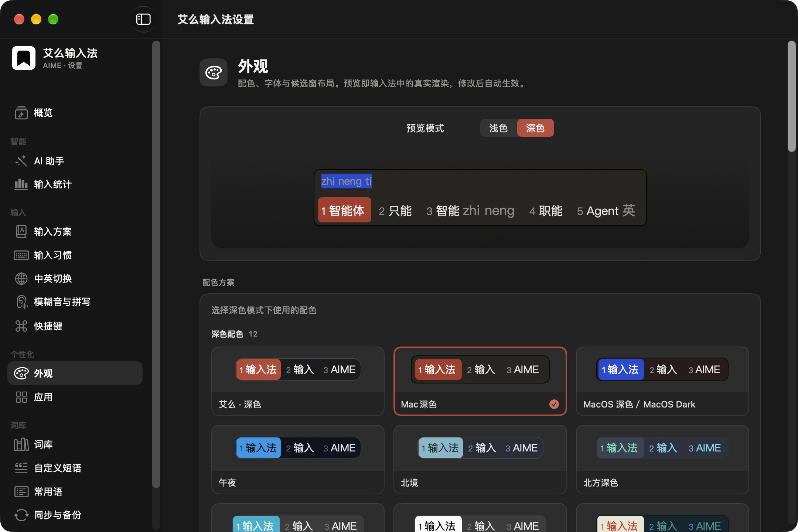Open 模糊音与拼写 ear icon
This screenshot has height=532, width=798.
(x=21, y=302)
